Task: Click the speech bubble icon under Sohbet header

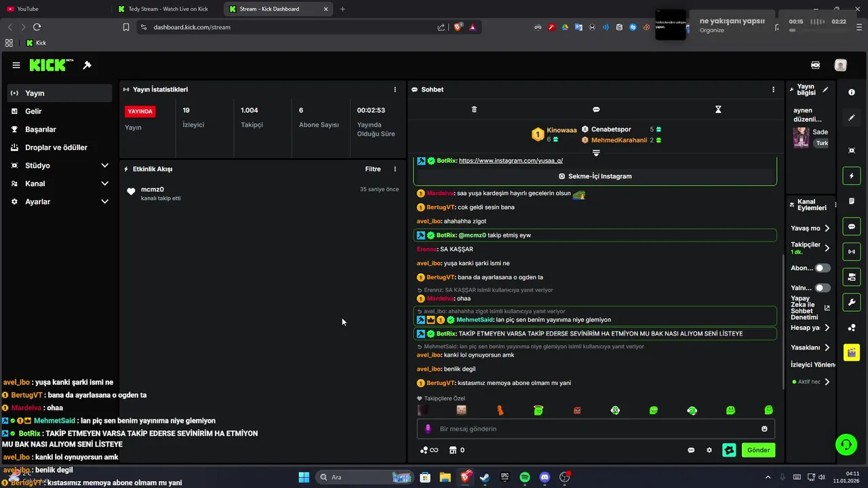Action: (x=596, y=109)
